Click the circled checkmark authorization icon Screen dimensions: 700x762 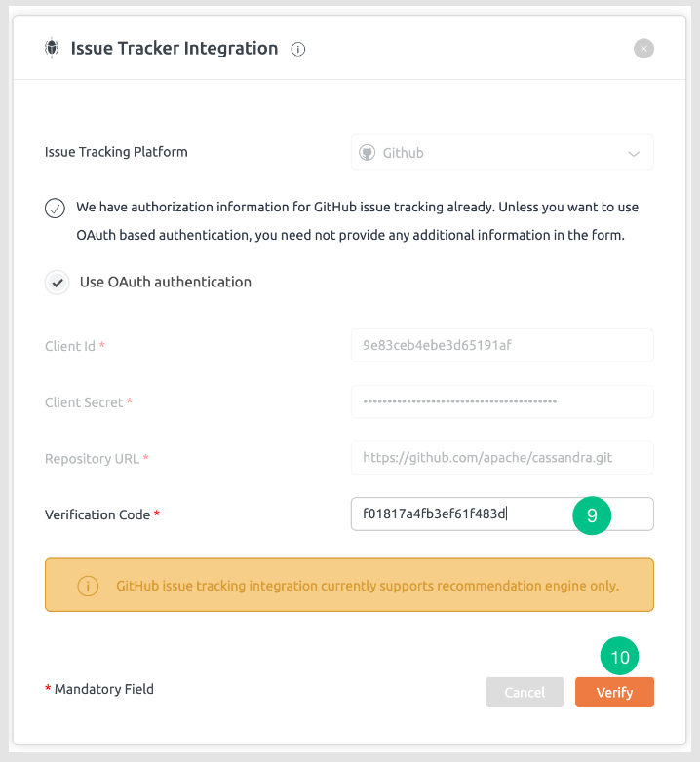click(55, 208)
